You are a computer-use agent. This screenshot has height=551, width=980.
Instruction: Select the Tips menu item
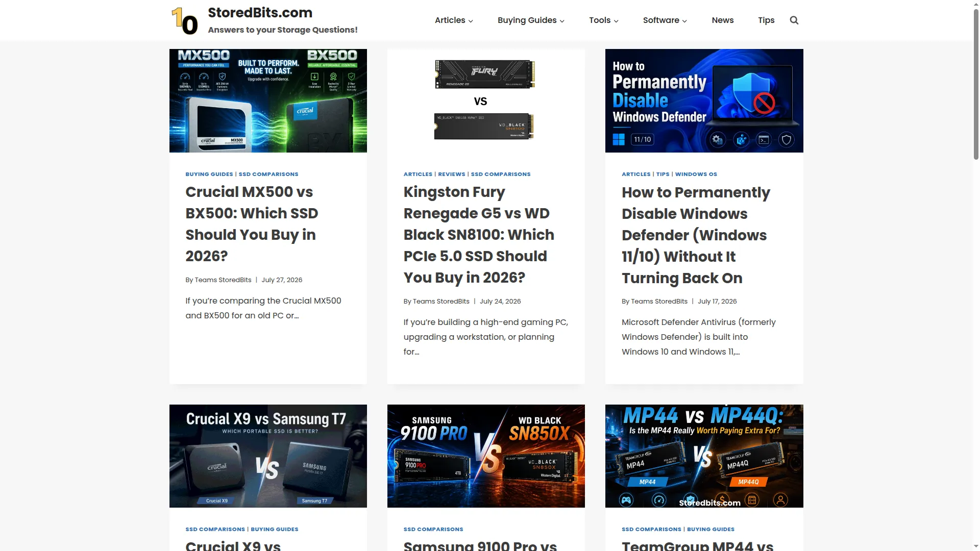[x=766, y=20]
